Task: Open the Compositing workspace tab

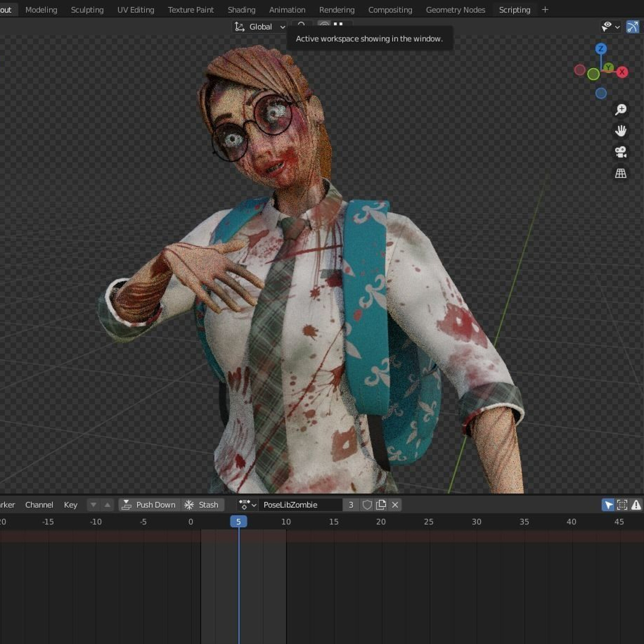Action: click(390, 10)
